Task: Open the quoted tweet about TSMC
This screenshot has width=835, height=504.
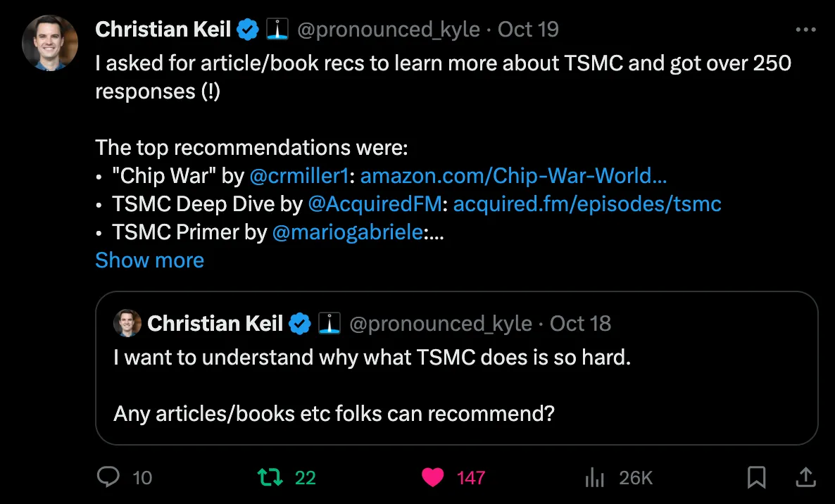Action: pos(456,387)
